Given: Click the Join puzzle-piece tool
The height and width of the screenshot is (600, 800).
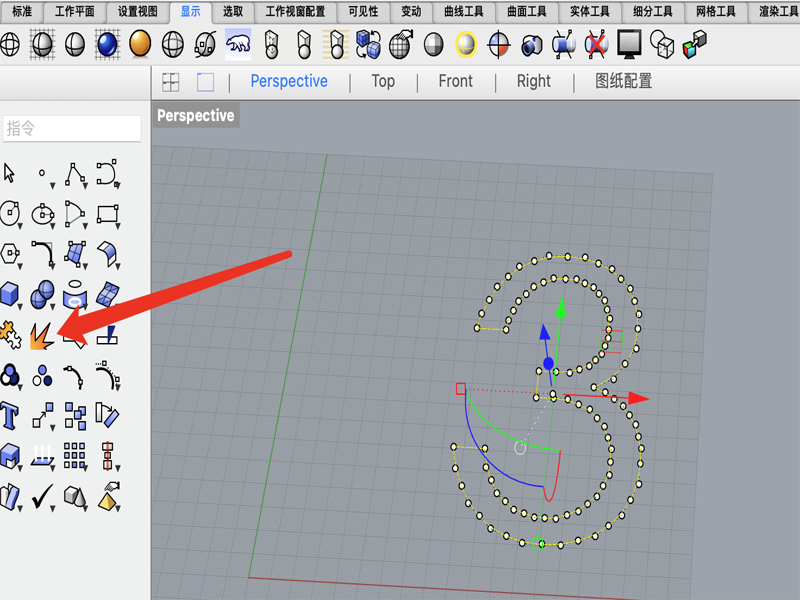Looking at the screenshot, I should click(10, 335).
